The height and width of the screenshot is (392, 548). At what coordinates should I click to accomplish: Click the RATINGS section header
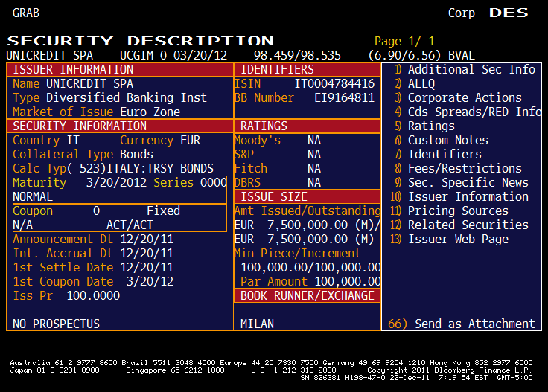pyautogui.click(x=308, y=126)
